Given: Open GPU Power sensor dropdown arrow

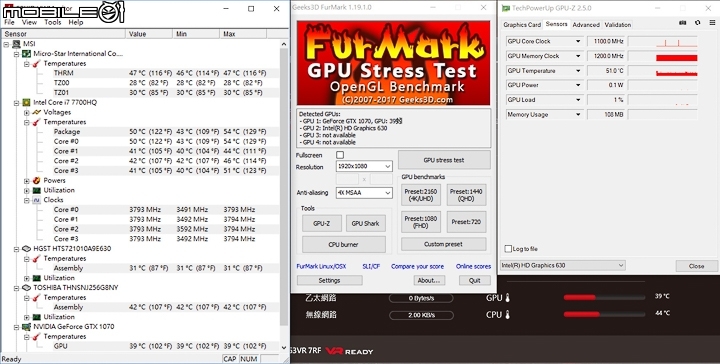Looking at the screenshot, I should click(578, 85).
